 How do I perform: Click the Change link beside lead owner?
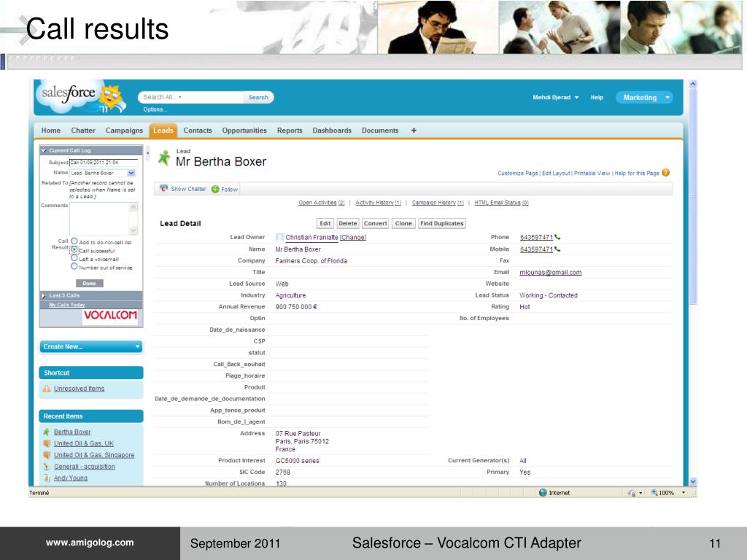coord(352,237)
